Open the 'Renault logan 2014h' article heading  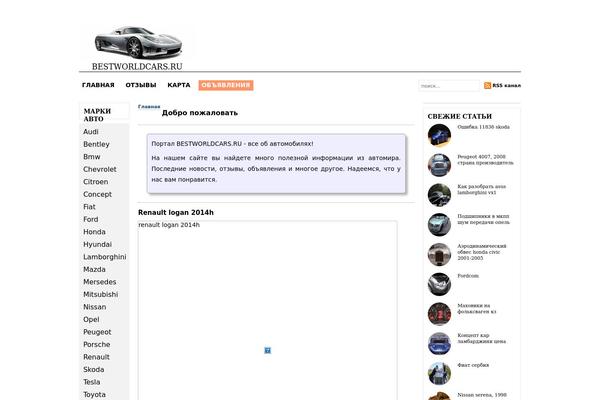[176, 212]
